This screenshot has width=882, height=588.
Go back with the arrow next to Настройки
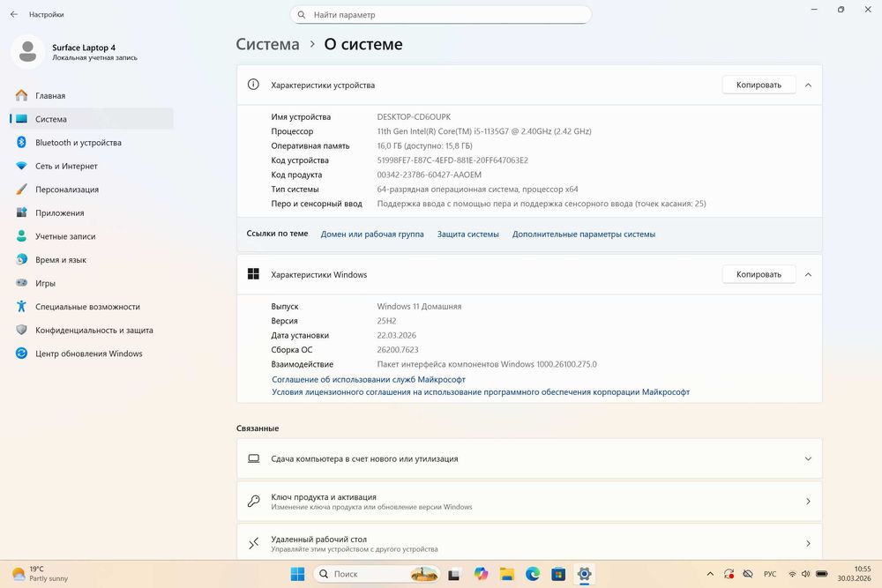pos(14,15)
